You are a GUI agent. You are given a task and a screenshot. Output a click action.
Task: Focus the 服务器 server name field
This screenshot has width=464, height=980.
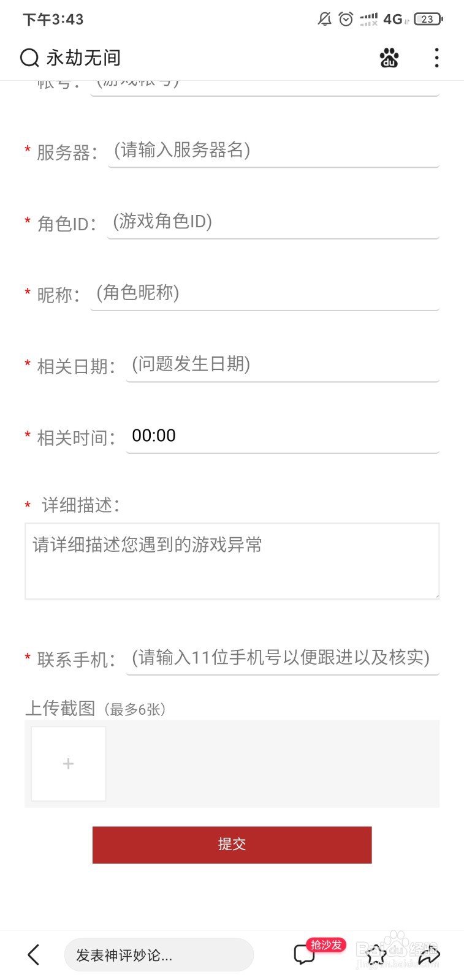point(273,151)
